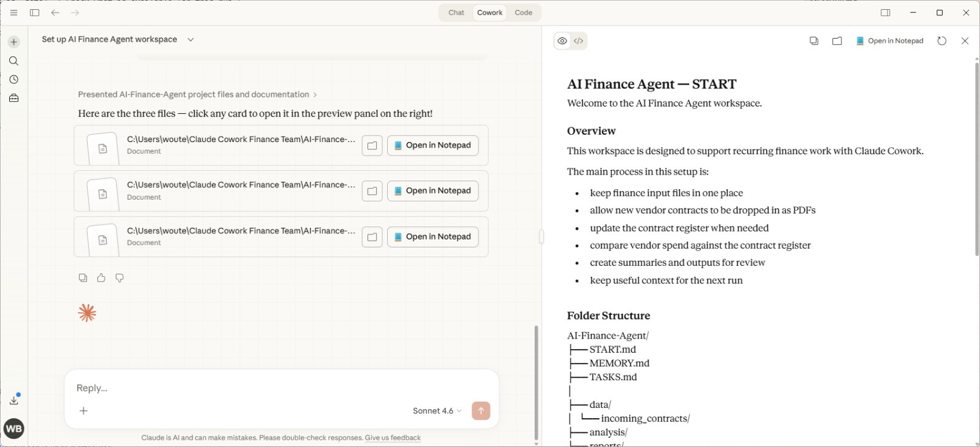Close the preview panel
Viewport: 980px width, 447px height.
point(965,41)
